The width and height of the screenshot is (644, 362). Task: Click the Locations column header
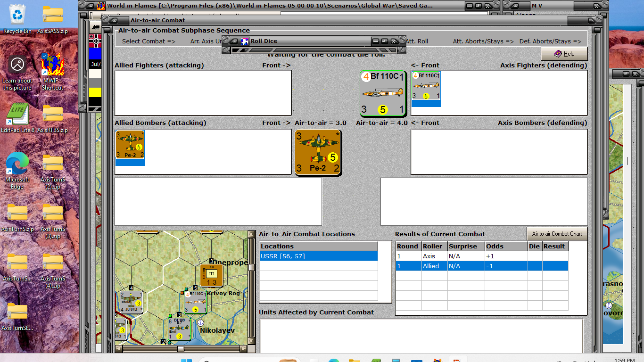click(319, 247)
